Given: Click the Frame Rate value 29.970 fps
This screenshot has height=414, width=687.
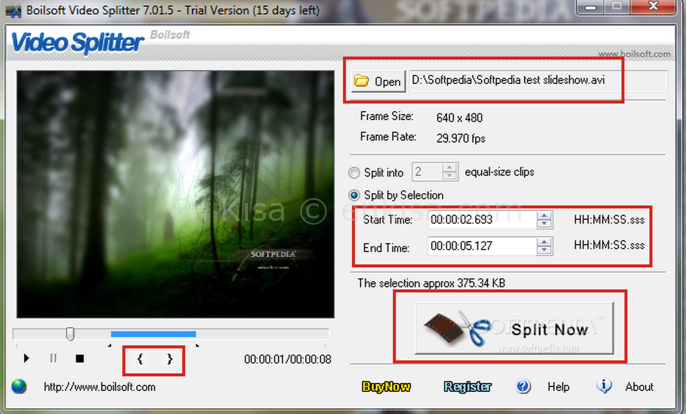Looking at the screenshot, I should click(460, 138).
